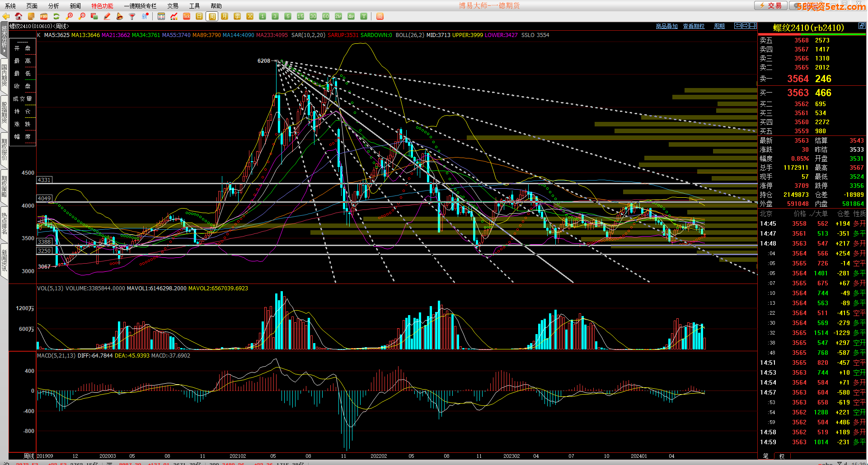
Task: Open the F10 info icon
Action: pos(44,16)
